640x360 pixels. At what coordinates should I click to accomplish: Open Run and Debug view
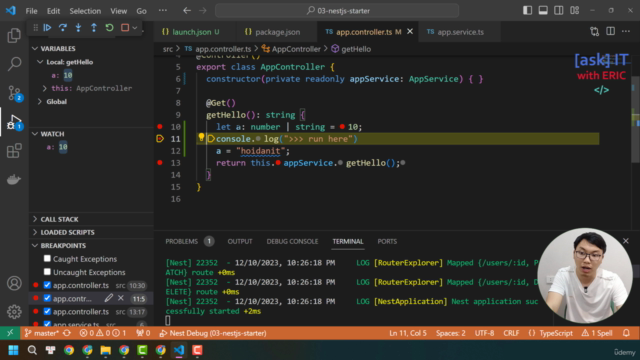click(14, 122)
